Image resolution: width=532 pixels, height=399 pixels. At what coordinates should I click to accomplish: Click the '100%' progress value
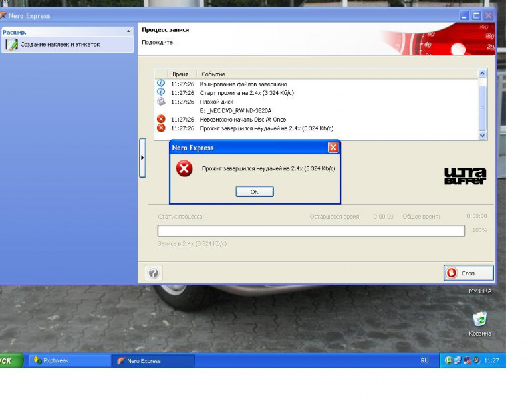pos(479,230)
